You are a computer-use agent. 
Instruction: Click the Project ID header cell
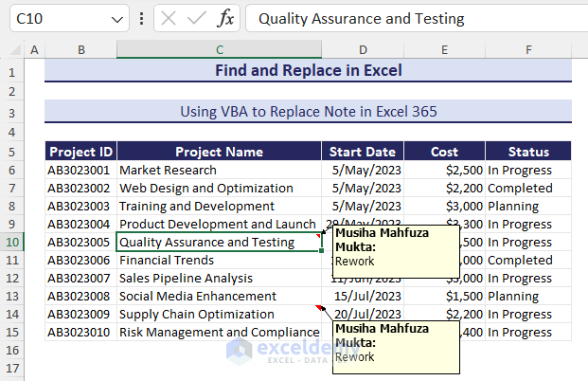81,152
